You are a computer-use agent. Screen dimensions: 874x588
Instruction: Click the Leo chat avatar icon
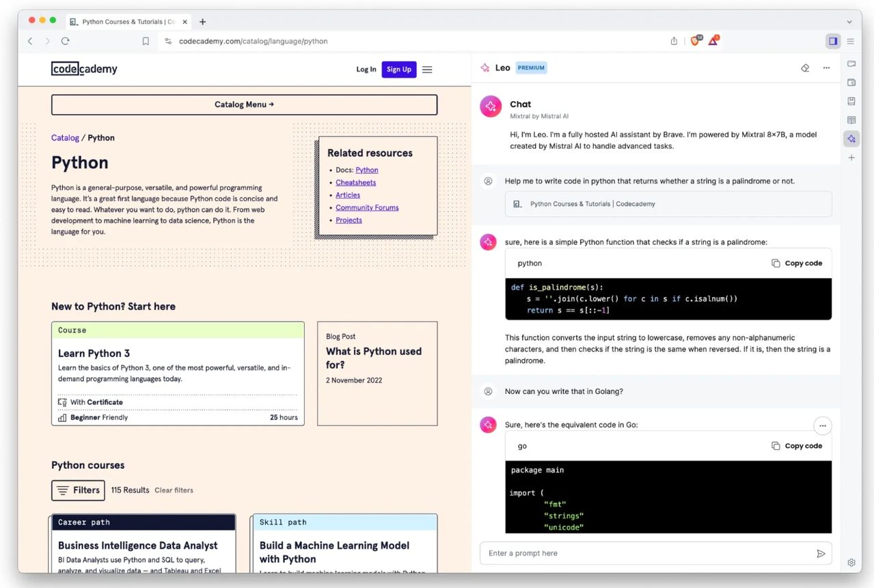point(491,107)
